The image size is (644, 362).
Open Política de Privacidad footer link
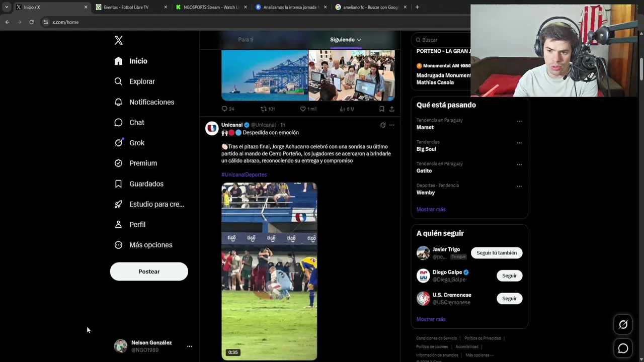pyautogui.click(x=482, y=338)
